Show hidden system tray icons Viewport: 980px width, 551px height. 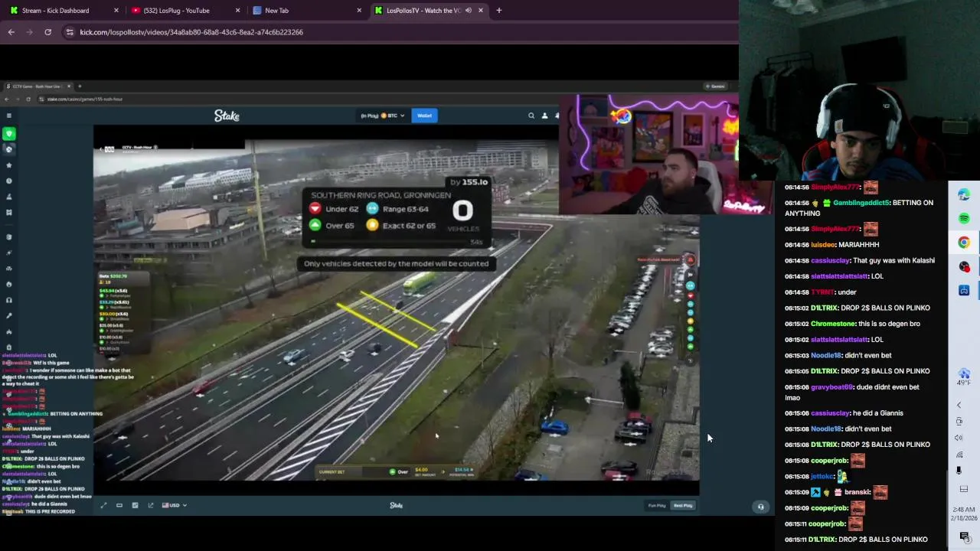pos(959,405)
